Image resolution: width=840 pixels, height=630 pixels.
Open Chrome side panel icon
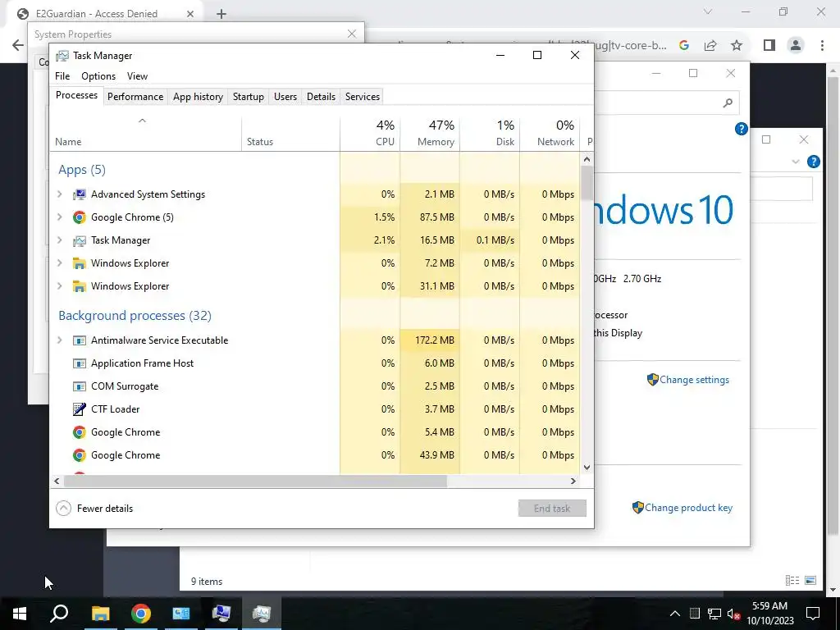tap(769, 46)
